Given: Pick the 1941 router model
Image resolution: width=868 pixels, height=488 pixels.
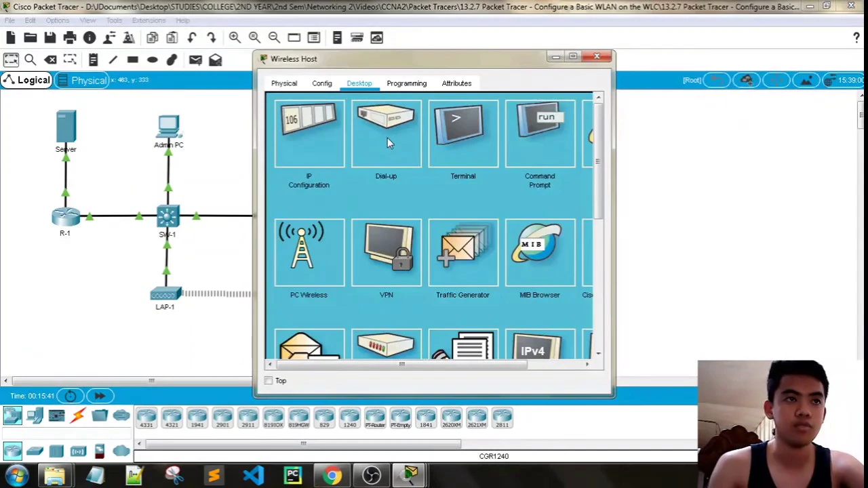Looking at the screenshot, I should 197,418.
